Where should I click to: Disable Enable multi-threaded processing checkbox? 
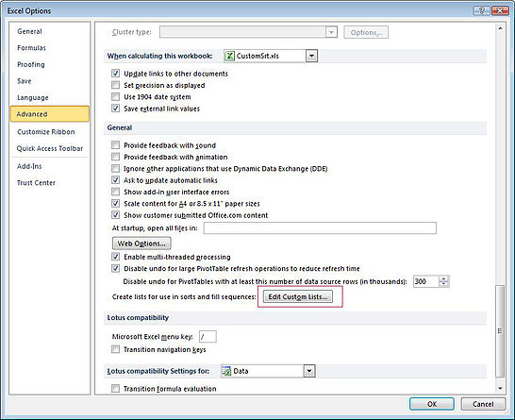click(116, 257)
